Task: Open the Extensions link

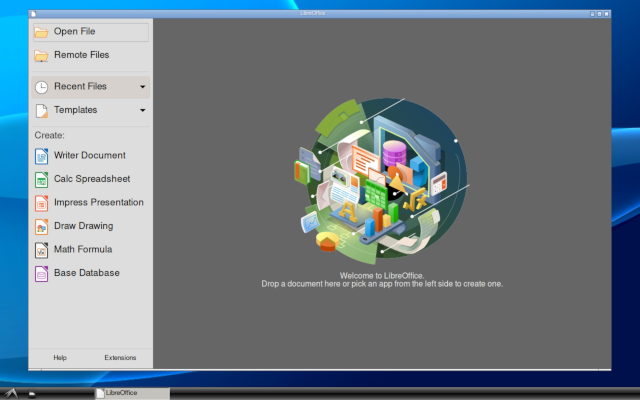Action: (x=120, y=358)
